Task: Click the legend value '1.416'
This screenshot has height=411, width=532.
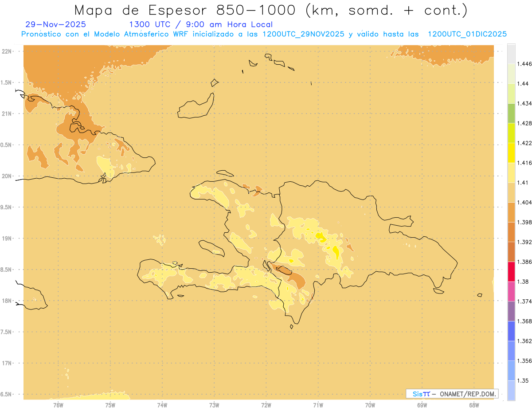Action: [x=524, y=163]
